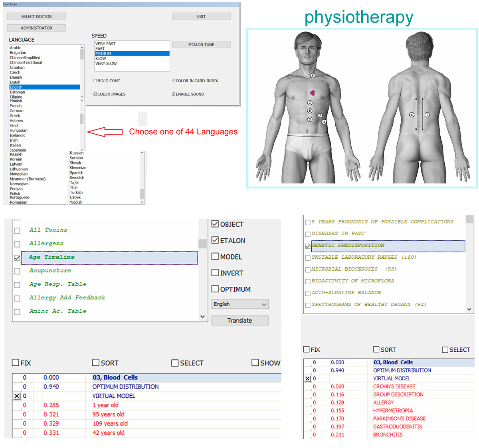Select point 2 on the front torso
479x448 pixels.
pos(310,103)
